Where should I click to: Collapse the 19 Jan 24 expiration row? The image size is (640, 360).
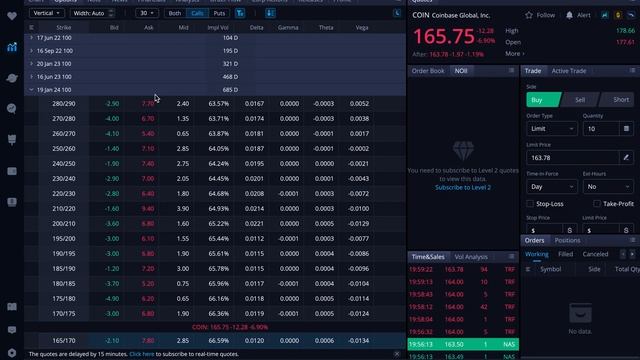pos(31,89)
